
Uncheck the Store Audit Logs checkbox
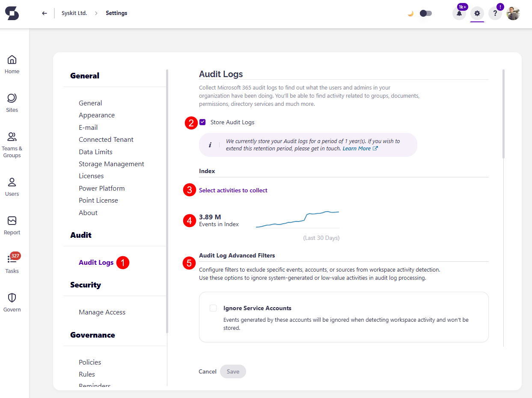point(202,122)
